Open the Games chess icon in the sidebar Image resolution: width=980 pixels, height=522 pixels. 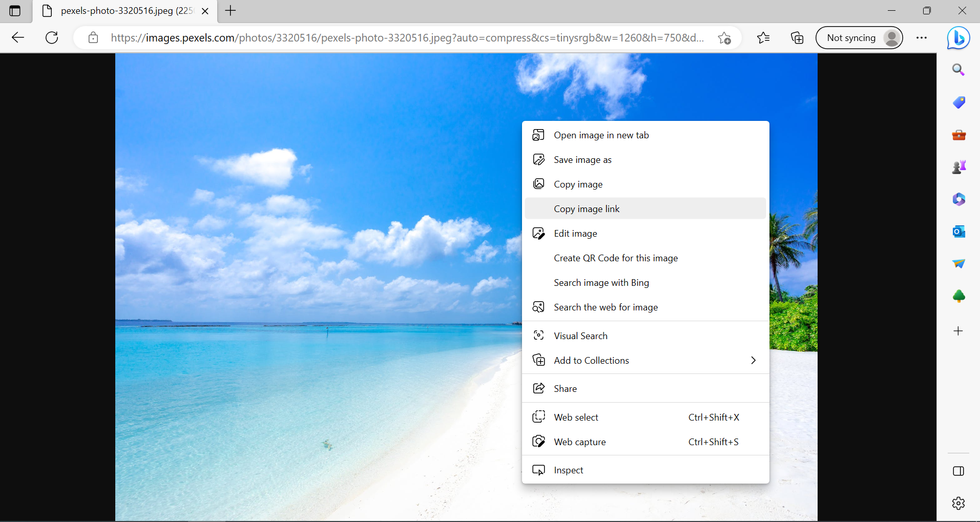[958, 167]
